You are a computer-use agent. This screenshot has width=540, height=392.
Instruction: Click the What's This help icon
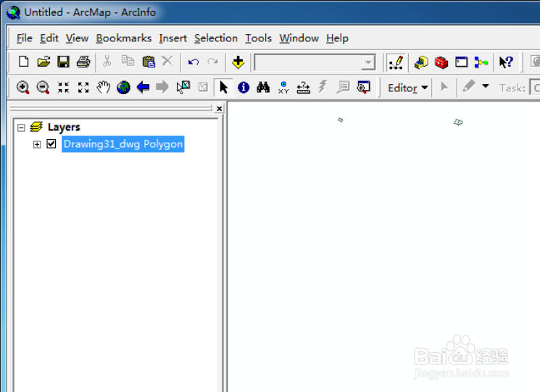506,62
